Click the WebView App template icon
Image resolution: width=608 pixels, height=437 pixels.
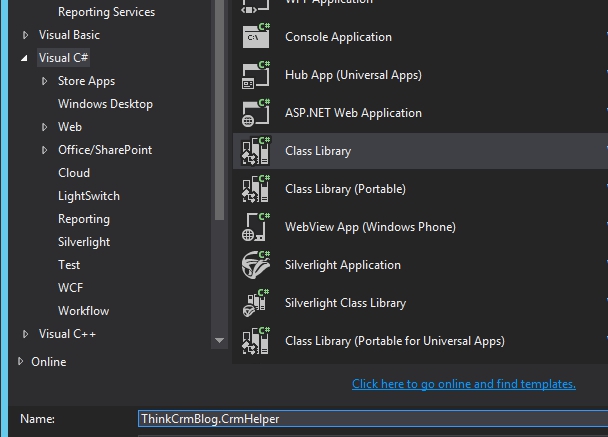pos(256,226)
